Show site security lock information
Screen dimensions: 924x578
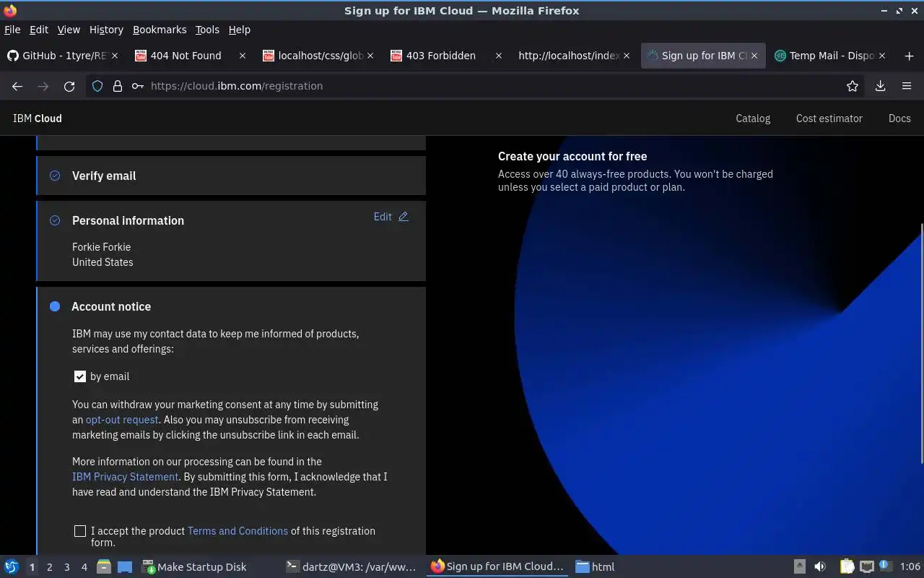click(x=117, y=86)
